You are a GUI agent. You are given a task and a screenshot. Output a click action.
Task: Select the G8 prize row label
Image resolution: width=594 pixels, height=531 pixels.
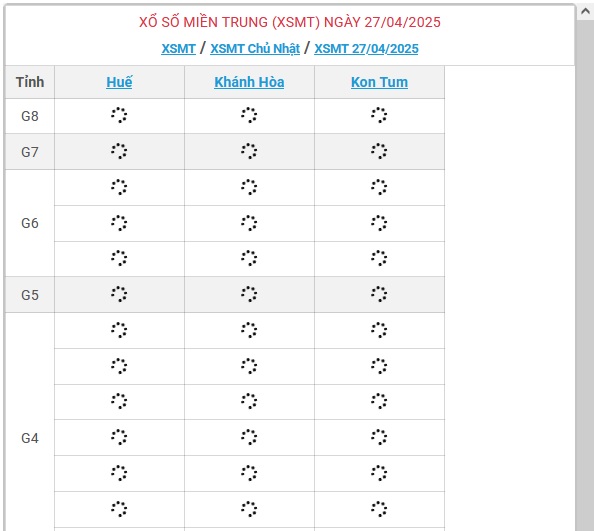tap(30, 116)
